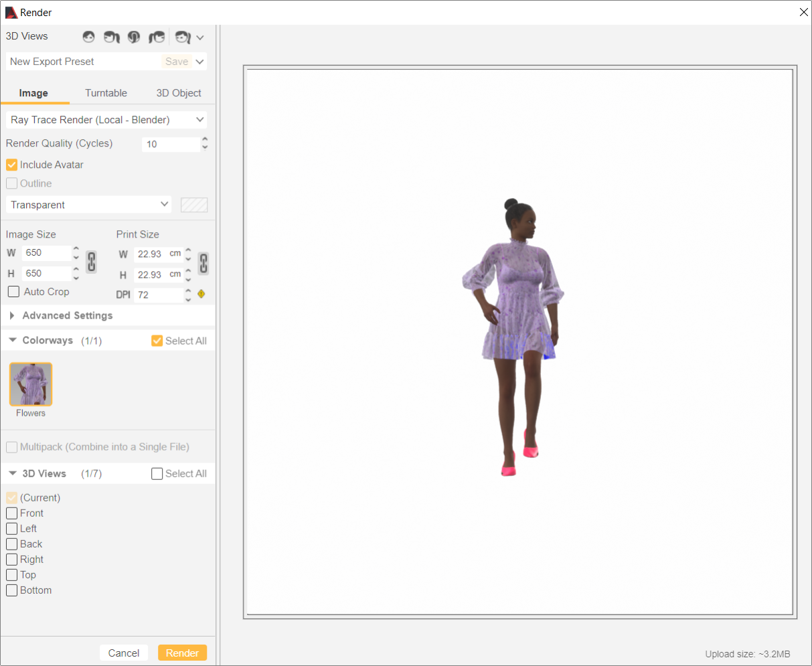Check the Back view checkbox

(x=11, y=544)
